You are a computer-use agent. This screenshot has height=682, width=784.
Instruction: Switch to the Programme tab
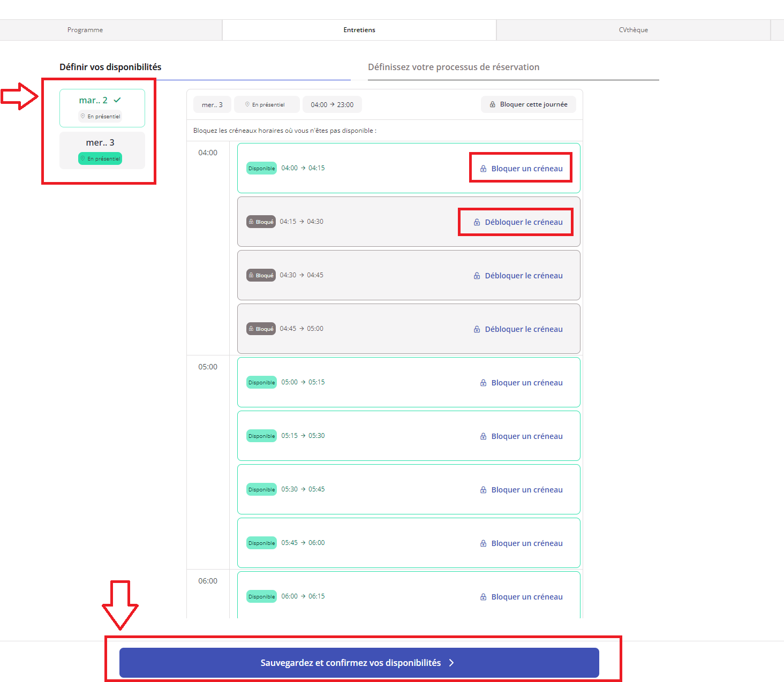[x=85, y=30]
